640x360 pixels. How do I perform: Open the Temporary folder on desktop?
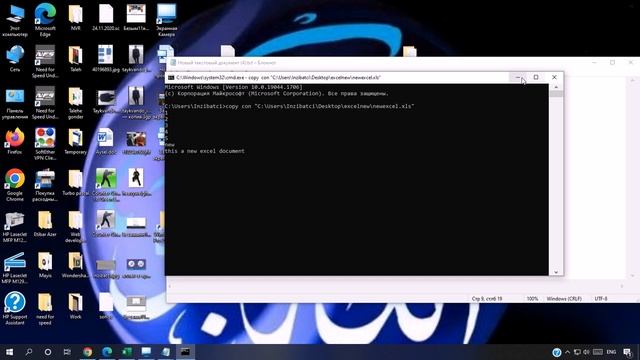76,141
